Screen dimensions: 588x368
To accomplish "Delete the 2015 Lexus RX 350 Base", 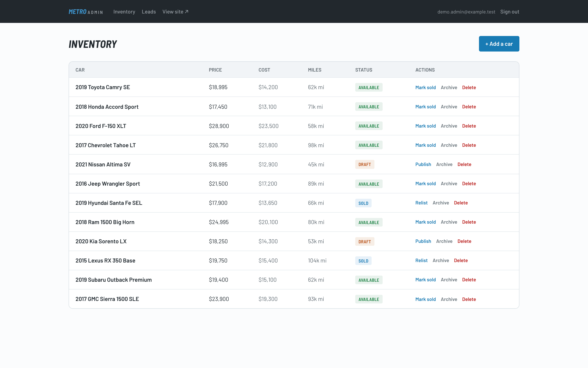I will click(461, 260).
